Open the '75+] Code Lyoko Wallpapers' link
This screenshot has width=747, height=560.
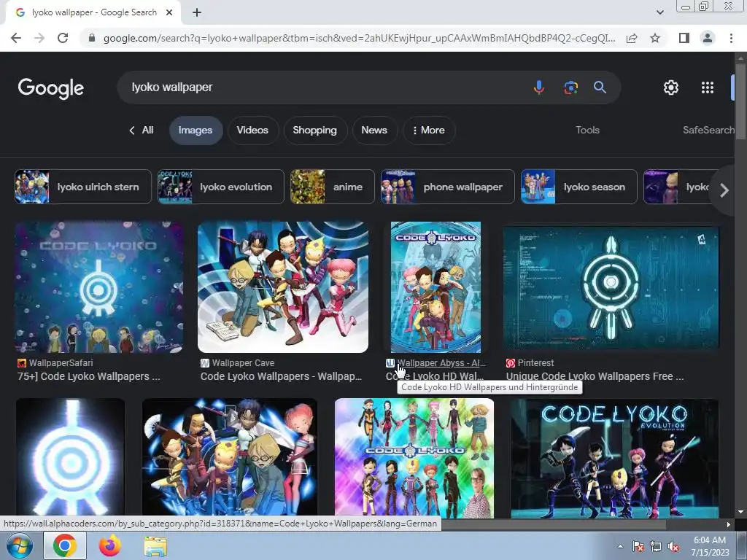[88, 376]
